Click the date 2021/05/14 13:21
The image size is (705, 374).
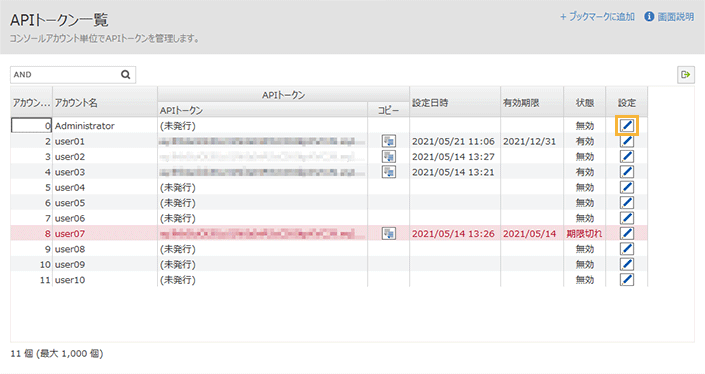[453, 172]
